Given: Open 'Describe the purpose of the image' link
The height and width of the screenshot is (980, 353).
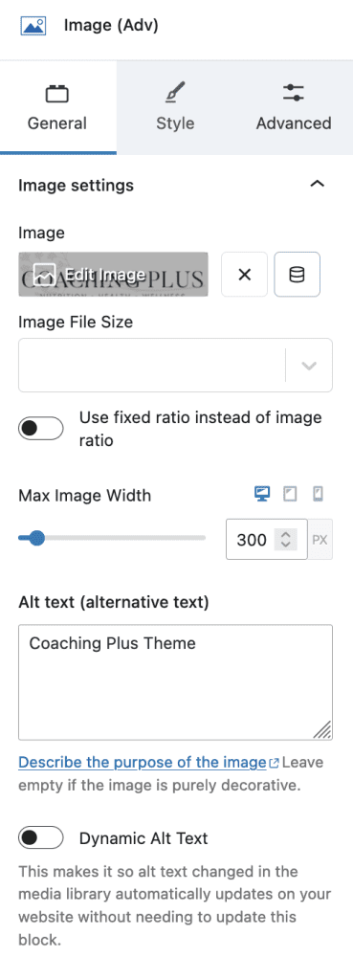Looking at the screenshot, I should 143,762.
